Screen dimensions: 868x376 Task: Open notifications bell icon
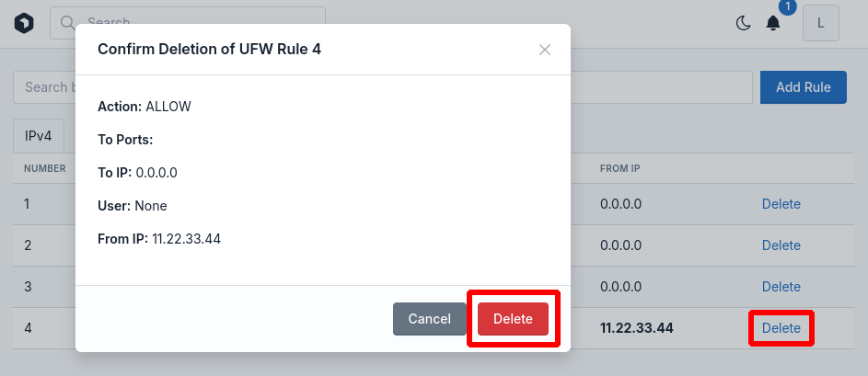click(x=773, y=23)
